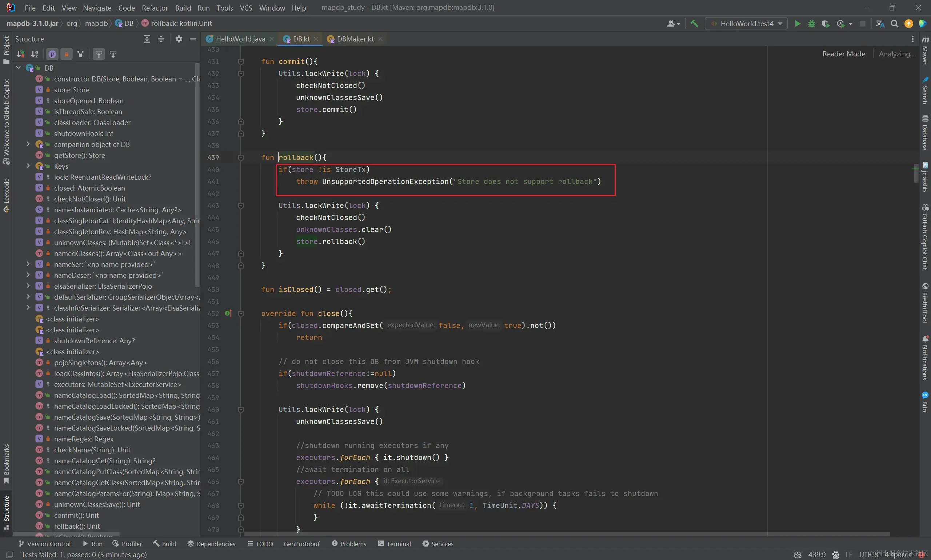Toggle Show Inherited in Structure toolbar
931x560 pixels.
point(80,54)
